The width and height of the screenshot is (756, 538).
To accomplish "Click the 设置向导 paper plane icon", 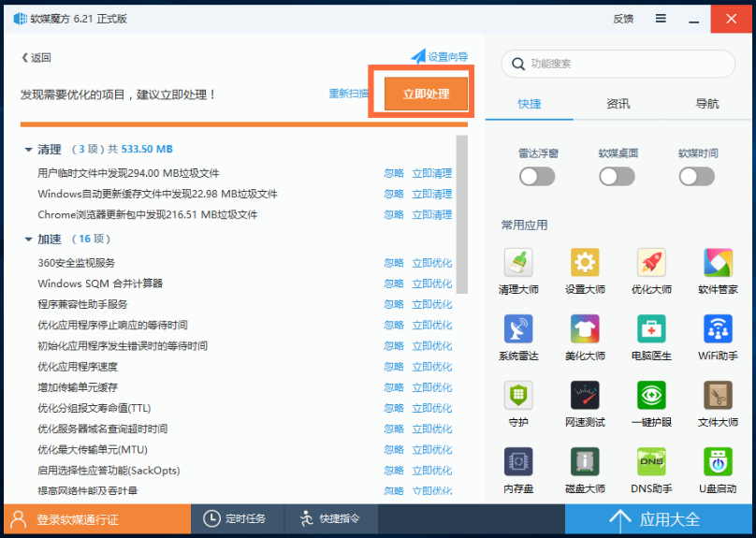I will (x=418, y=56).
